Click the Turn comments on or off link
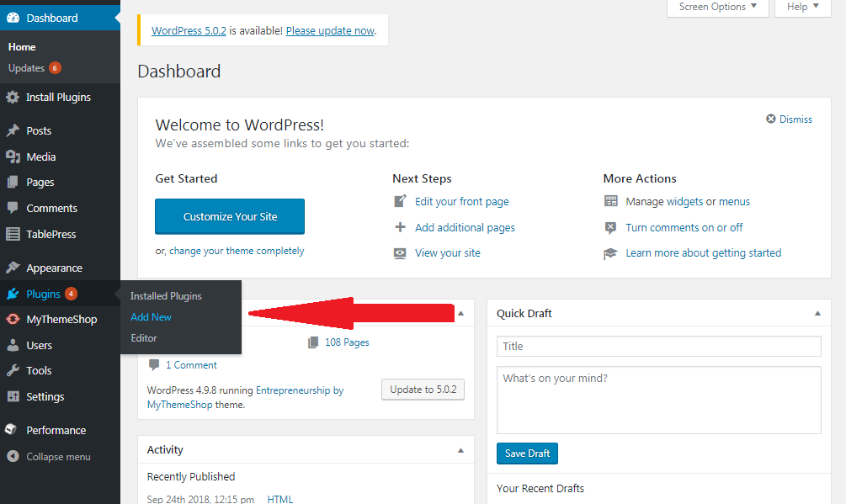The height and width of the screenshot is (504, 846). 684,227
